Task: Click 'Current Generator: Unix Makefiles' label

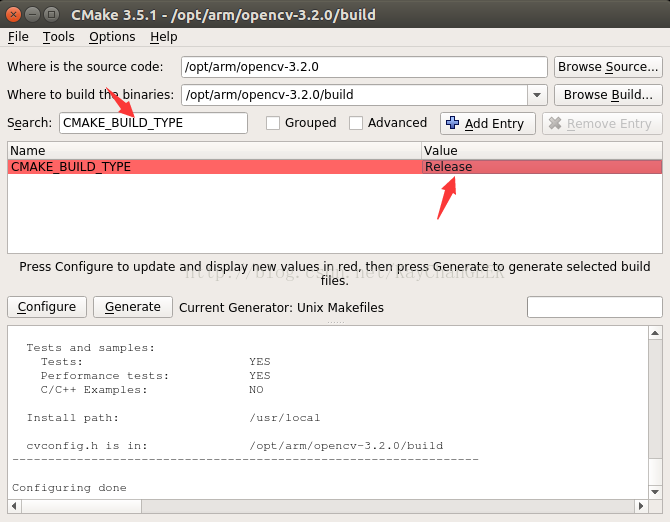Action: click(281, 308)
